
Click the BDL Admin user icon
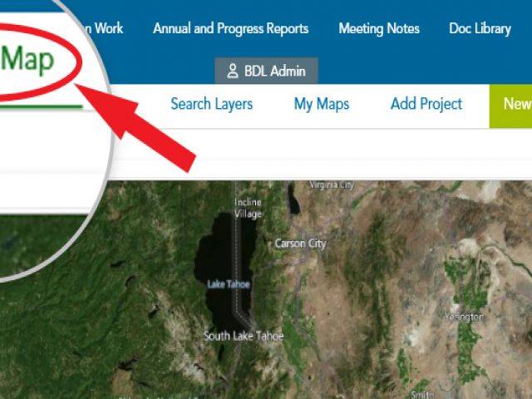[233, 71]
